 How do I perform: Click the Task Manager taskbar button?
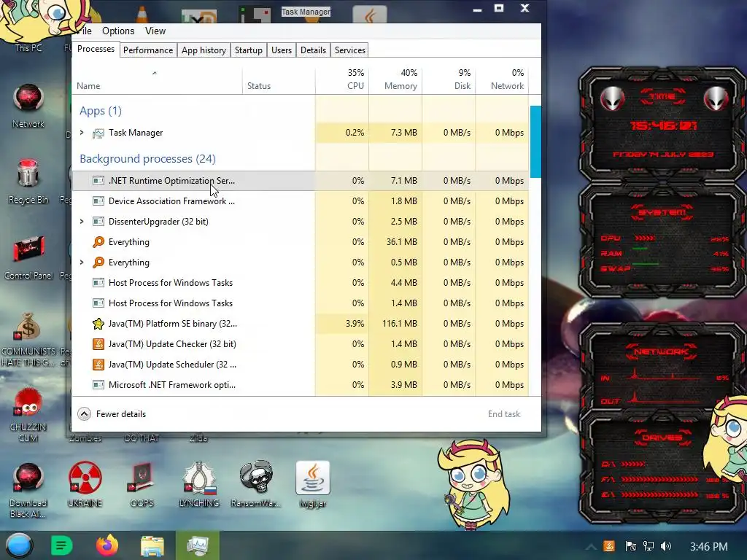[x=197, y=545]
